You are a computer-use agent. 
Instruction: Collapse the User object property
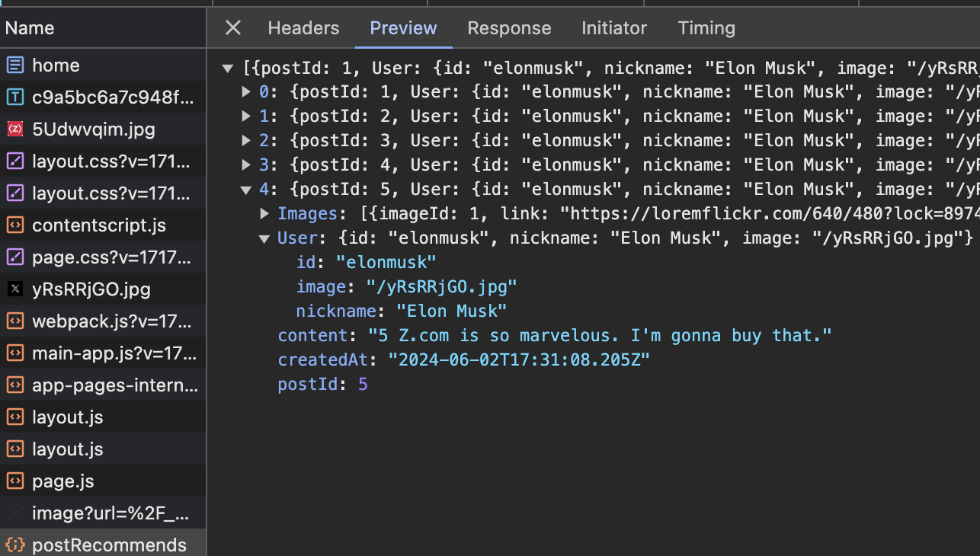coord(264,238)
